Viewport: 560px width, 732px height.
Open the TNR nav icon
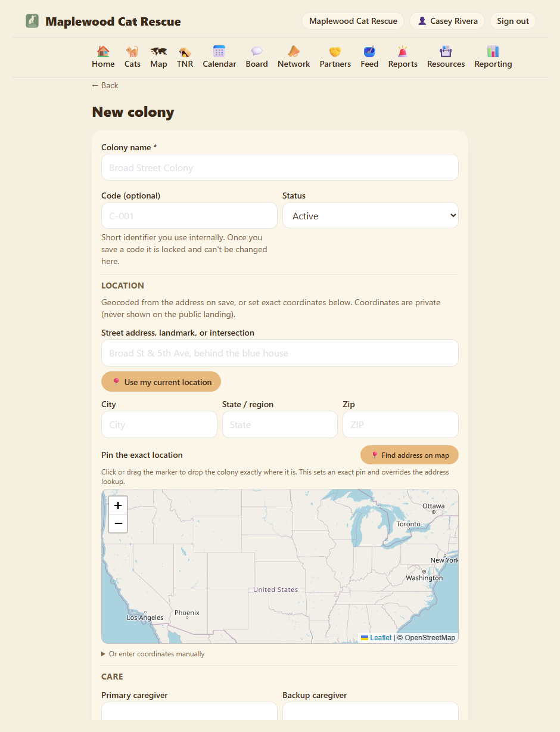(185, 52)
